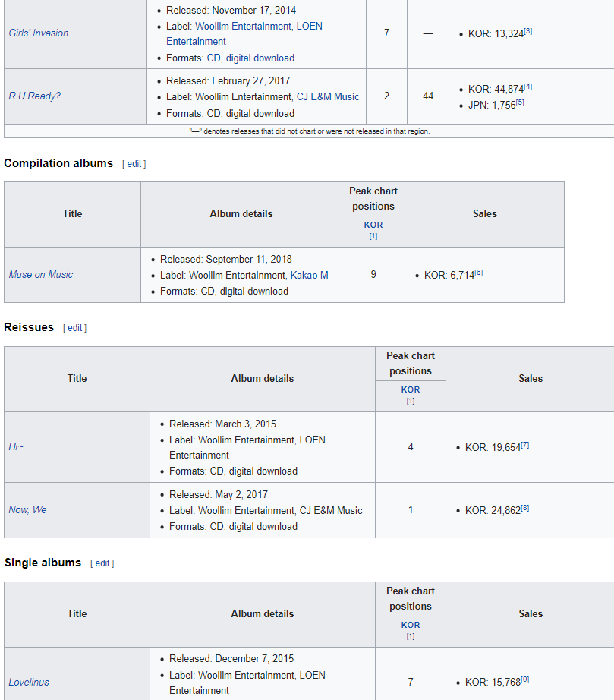Open the Now, We album link

coord(27,510)
